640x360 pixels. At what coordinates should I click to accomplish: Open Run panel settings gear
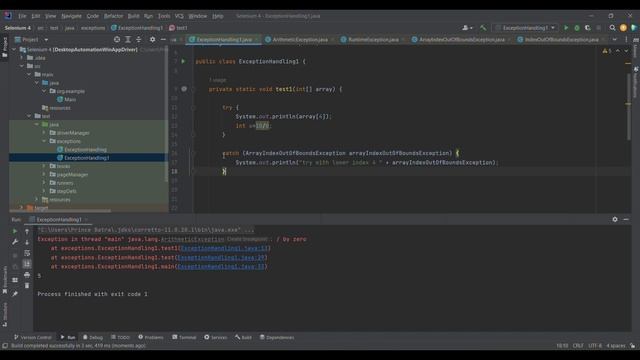click(x=615, y=219)
